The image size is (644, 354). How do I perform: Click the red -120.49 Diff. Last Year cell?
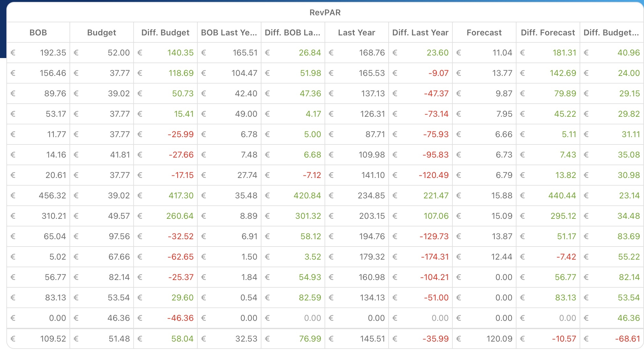[x=434, y=175]
